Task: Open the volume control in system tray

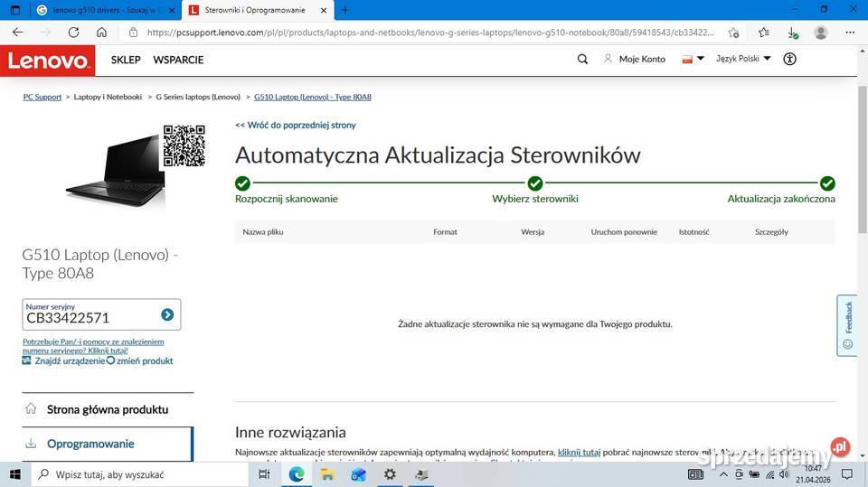Action: coord(784,474)
